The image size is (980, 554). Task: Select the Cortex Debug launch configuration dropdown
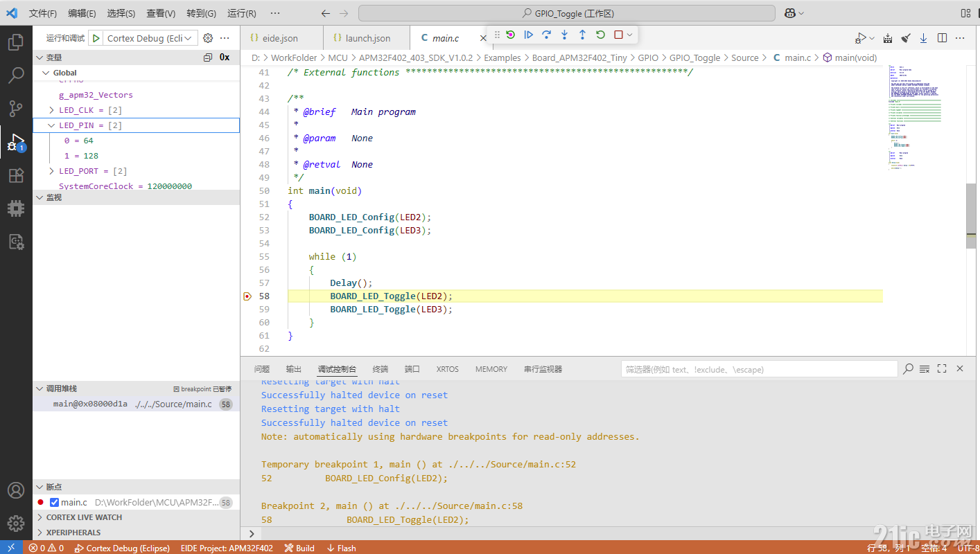[150, 39]
